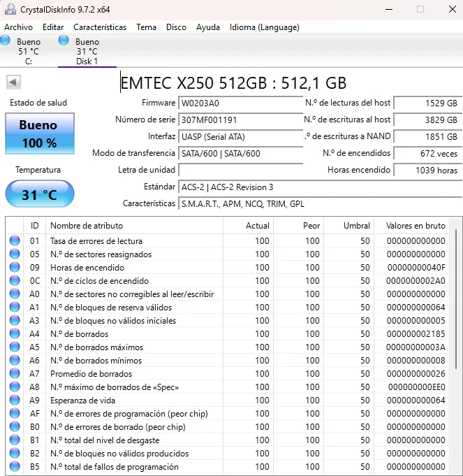463x476 pixels.
Task: Click status orb for attribute B1
Action: click(15, 440)
